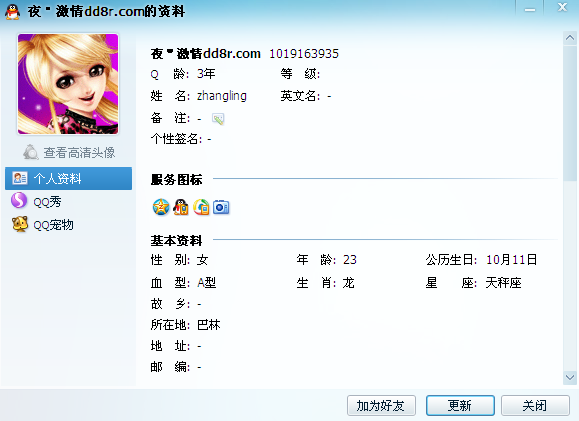Open the star-shaped service icon

(161, 207)
